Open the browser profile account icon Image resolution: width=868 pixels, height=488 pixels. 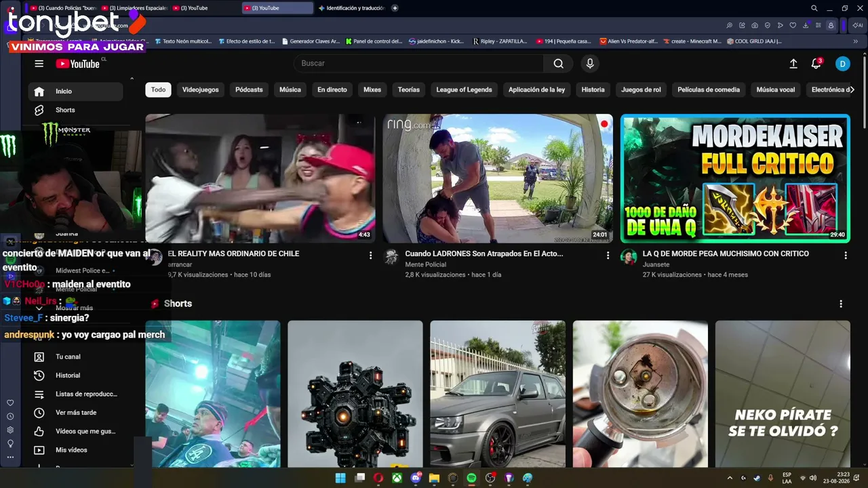click(x=831, y=25)
